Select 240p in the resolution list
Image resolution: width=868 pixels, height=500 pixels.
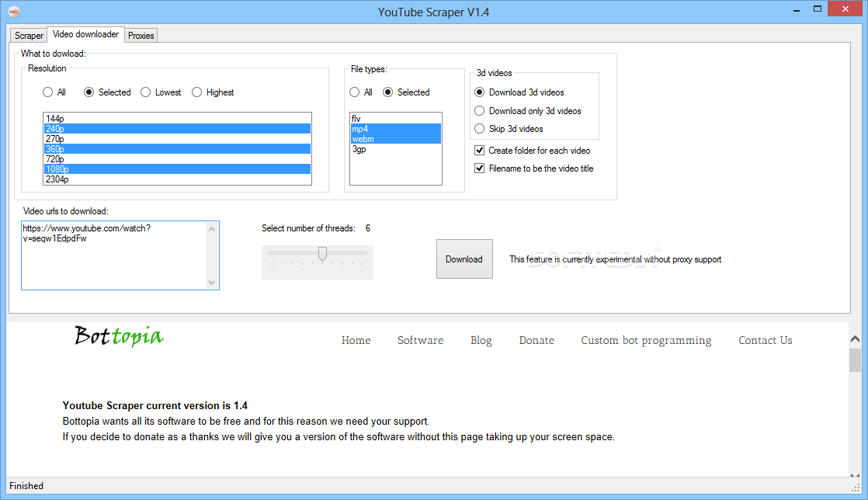(x=177, y=128)
